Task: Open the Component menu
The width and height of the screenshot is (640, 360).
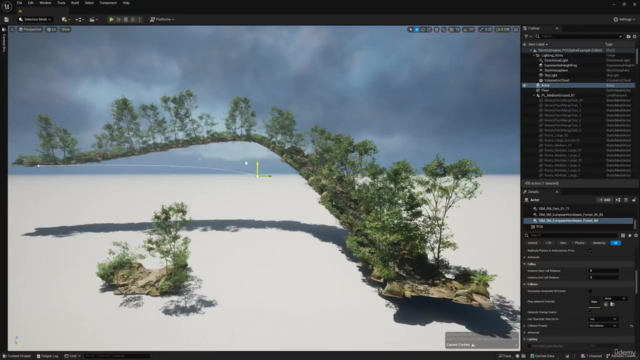Action: (x=108, y=3)
